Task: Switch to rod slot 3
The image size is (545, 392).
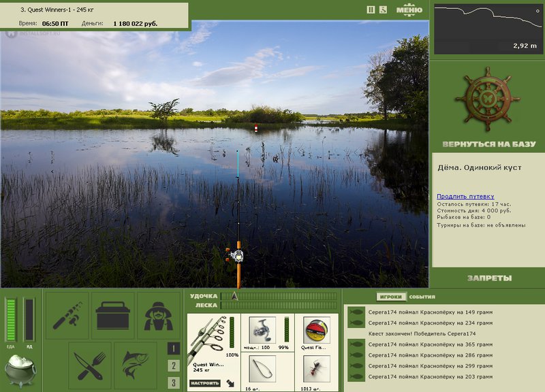Action: [x=174, y=382]
